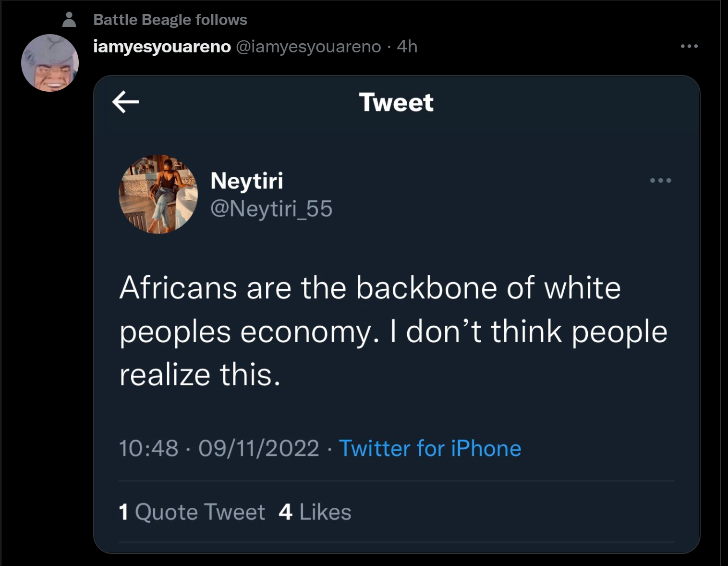Viewport: 728px width, 566px height.
Task: Open the more options menu for iamyesyouareno's tweet
Action: tap(689, 46)
